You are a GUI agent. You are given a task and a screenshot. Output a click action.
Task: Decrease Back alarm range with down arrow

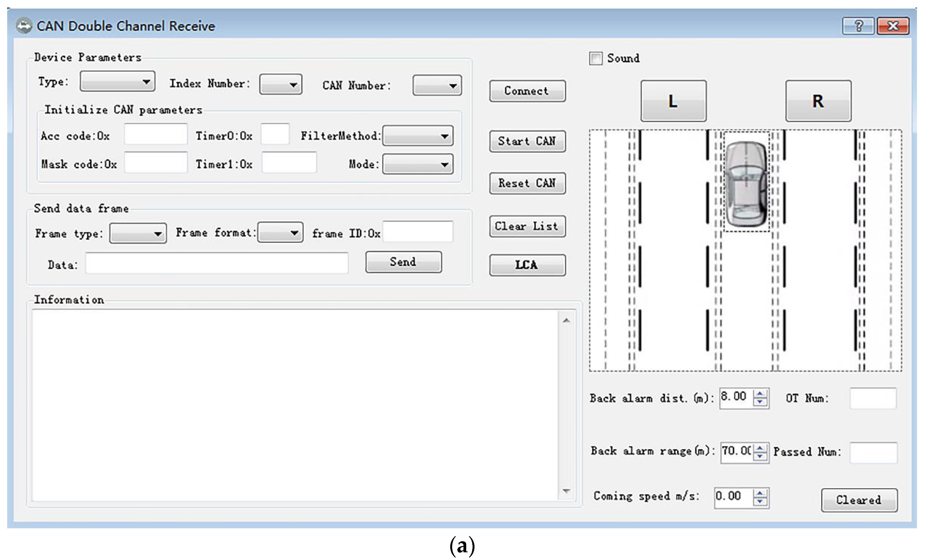[760, 456]
